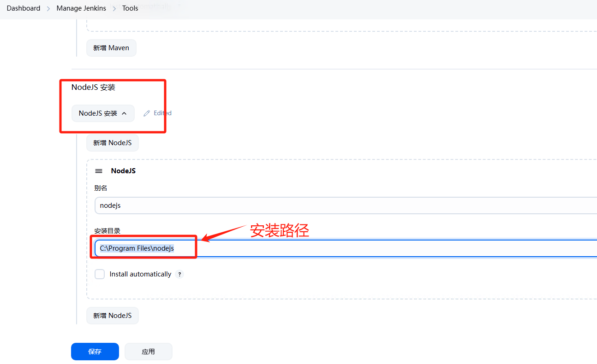This screenshot has width=597, height=364.
Task: Click the 安装目录 path input field
Action: click(x=346, y=248)
